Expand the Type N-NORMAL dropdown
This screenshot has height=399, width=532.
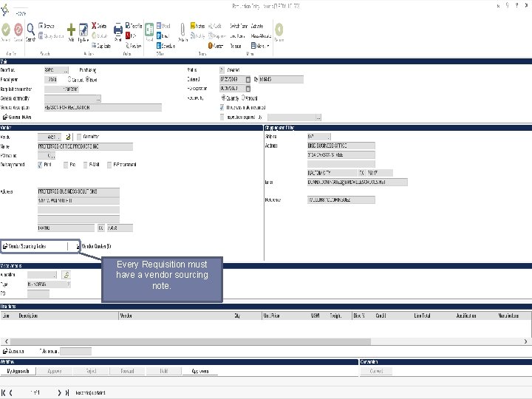click(69, 284)
